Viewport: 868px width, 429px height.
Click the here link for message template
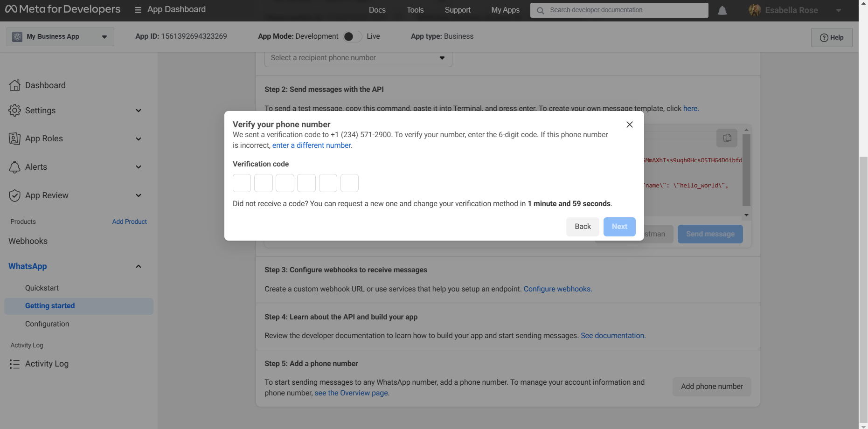(x=690, y=109)
